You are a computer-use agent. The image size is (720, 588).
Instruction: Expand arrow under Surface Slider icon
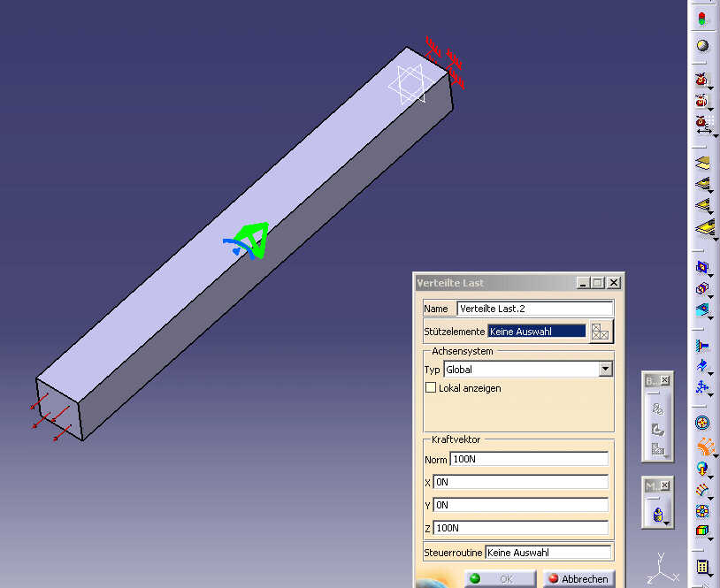pyautogui.click(x=710, y=374)
